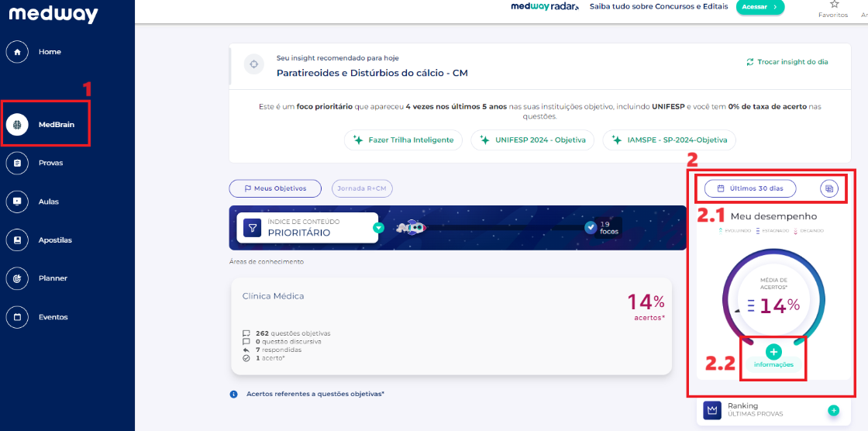
Task: Click the table view icon beside Últimos 30 dias
Action: tap(828, 188)
